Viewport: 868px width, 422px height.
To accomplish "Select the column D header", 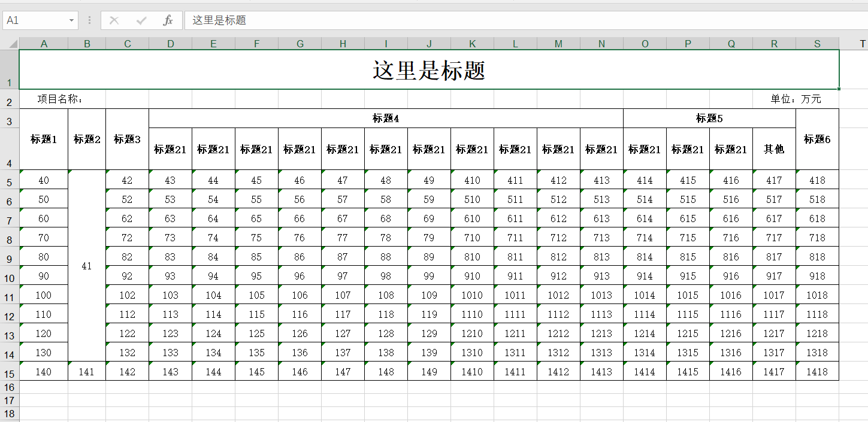I will click(171, 44).
